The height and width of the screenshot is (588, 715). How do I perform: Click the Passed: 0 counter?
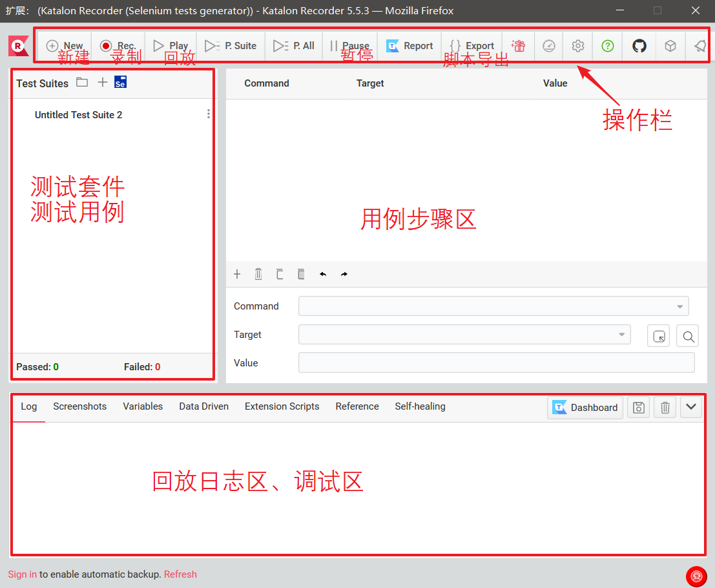pos(37,367)
